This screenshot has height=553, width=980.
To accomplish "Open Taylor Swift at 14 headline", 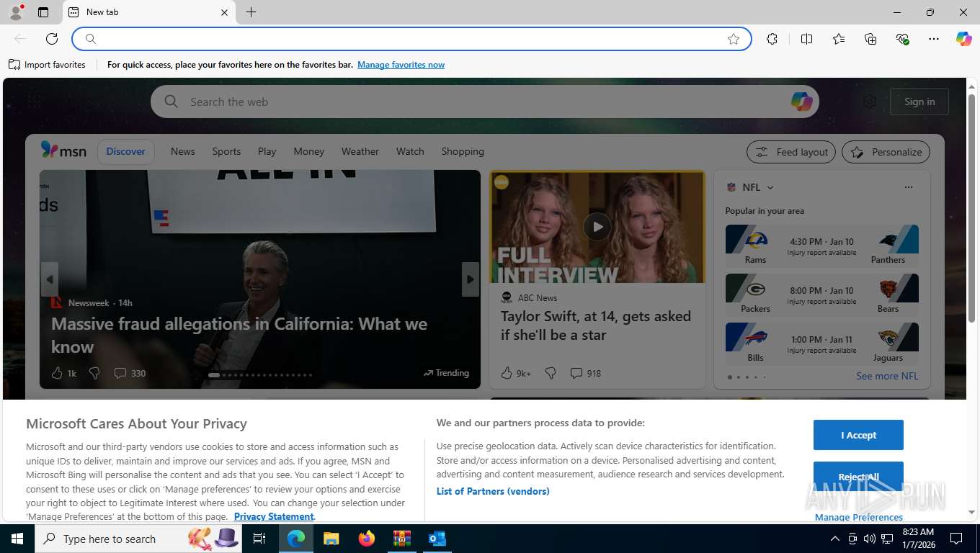I will 596,325.
